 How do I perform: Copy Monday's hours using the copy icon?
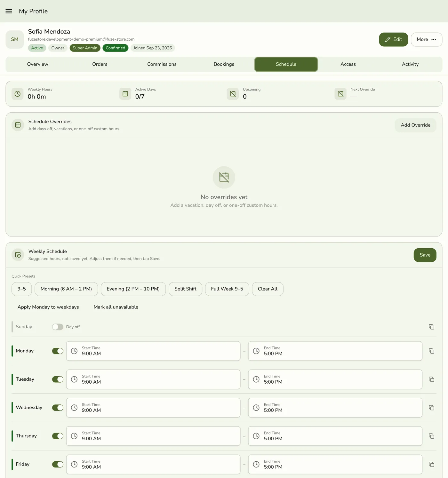(x=431, y=351)
